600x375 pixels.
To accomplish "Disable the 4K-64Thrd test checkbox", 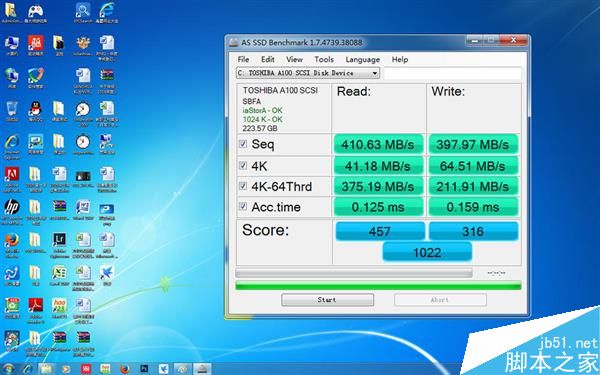I will pyautogui.click(x=243, y=186).
